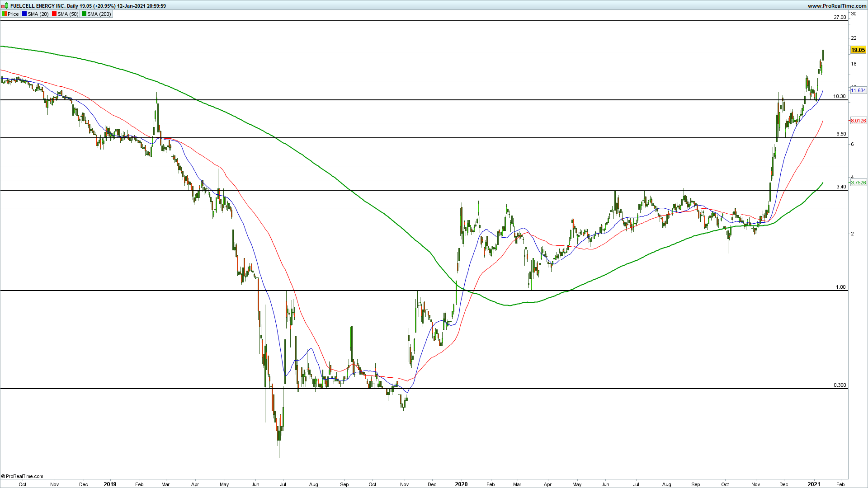Click the green SMA 200 color swatch
The width and height of the screenshot is (868, 488).
pos(84,14)
